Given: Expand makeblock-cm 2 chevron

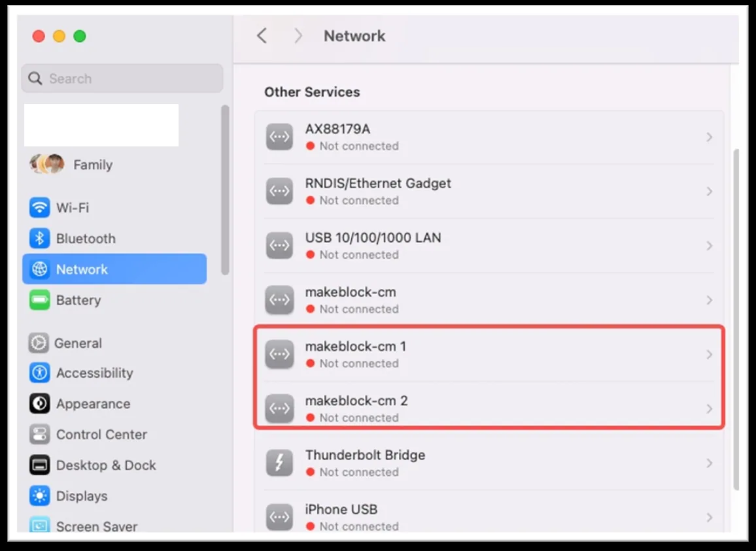Looking at the screenshot, I should click(x=709, y=409).
